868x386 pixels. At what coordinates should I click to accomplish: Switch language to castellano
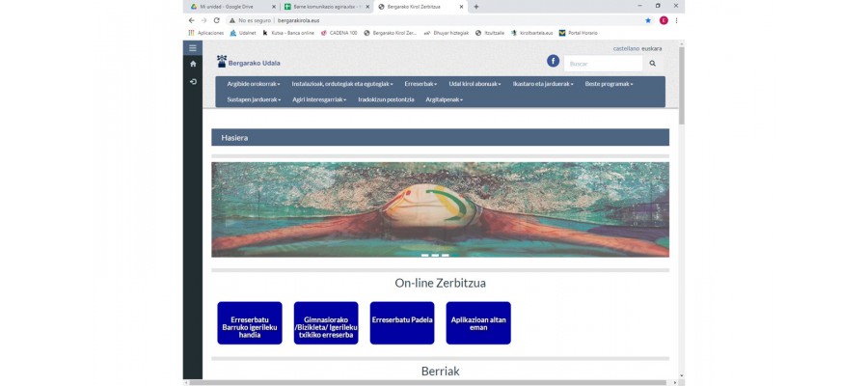pos(626,48)
